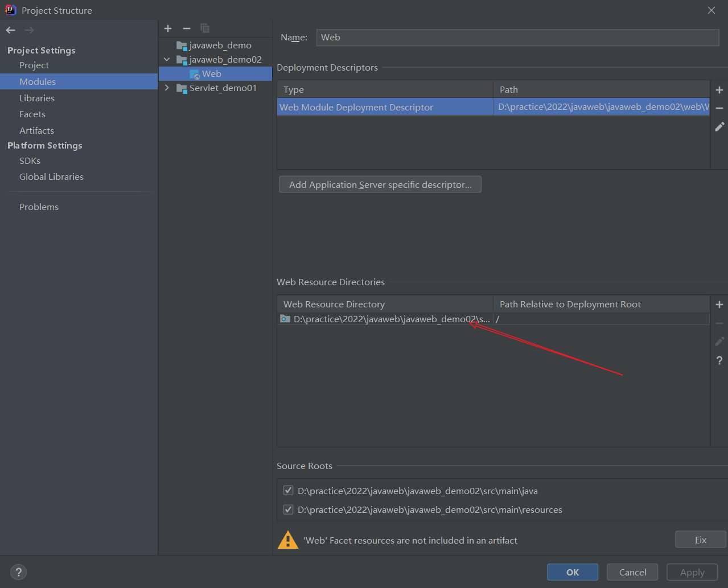Open web resource directories help icon

point(719,360)
